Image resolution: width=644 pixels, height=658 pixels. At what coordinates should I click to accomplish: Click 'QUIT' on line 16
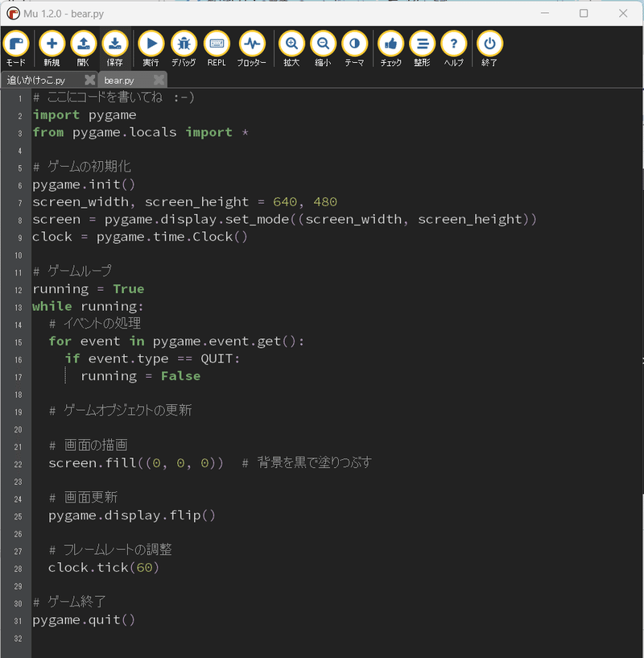coord(217,358)
